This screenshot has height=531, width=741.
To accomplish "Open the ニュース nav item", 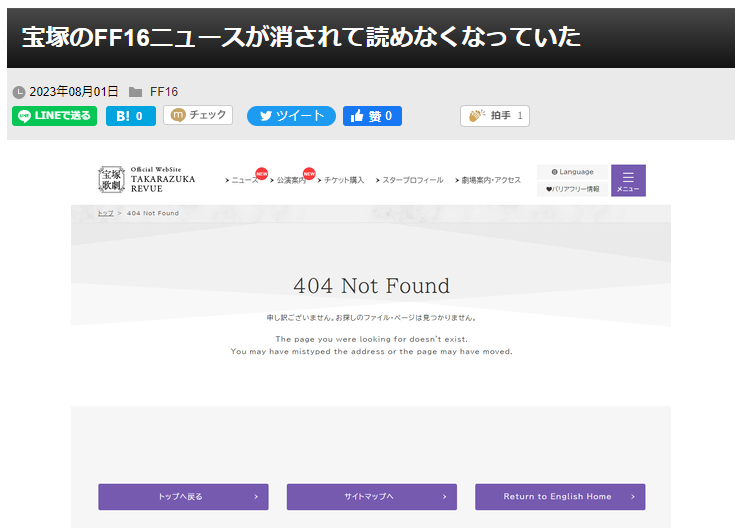I will click(244, 180).
